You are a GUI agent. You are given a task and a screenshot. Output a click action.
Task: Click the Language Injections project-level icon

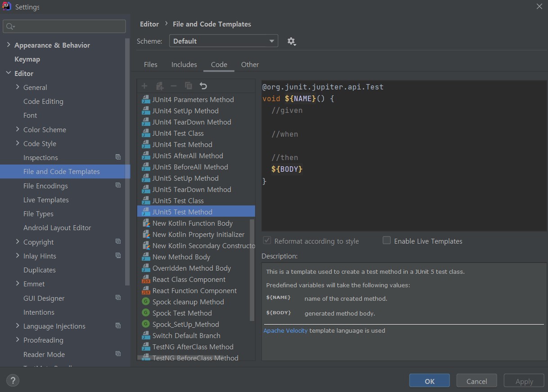(x=118, y=326)
